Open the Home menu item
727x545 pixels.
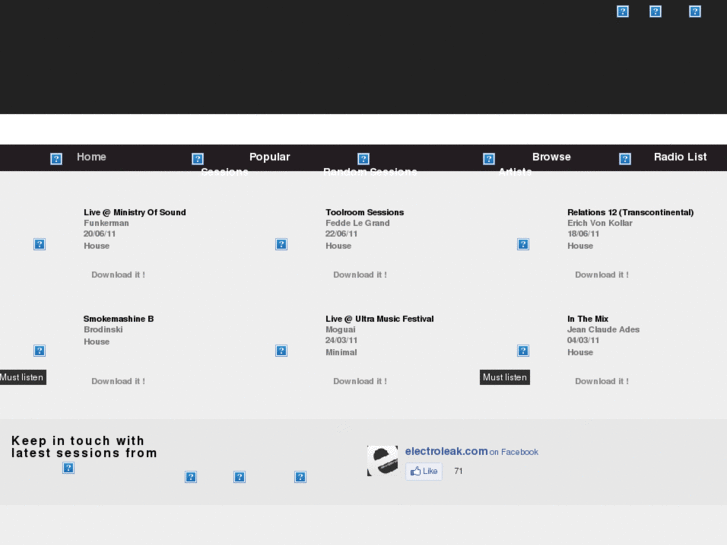pyautogui.click(x=91, y=157)
